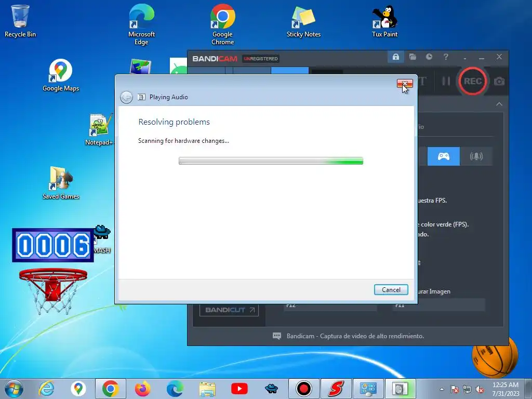This screenshot has height=399, width=532.
Task: Open Sticky Notes desktop shortcut
Action: (x=303, y=21)
